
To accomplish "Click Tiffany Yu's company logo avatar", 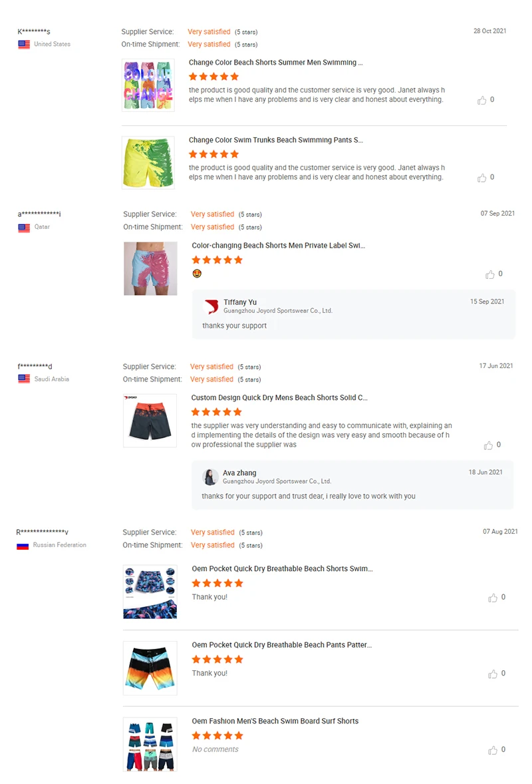I will (x=211, y=306).
